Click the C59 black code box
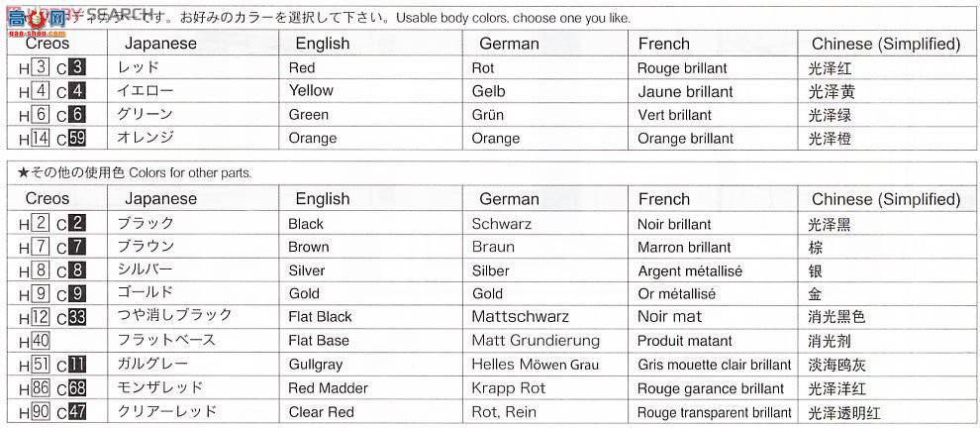980x428 pixels. (x=75, y=138)
